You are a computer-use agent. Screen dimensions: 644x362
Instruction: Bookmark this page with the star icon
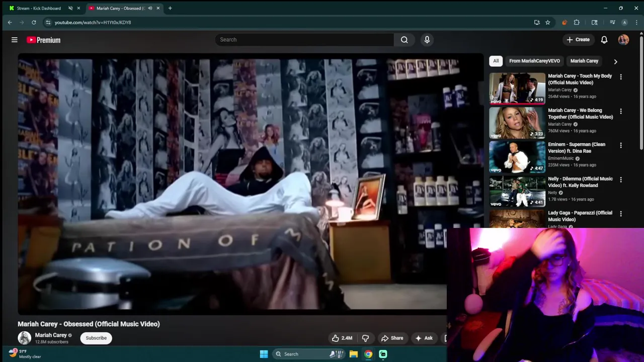pyautogui.click(x=548, y=22)
